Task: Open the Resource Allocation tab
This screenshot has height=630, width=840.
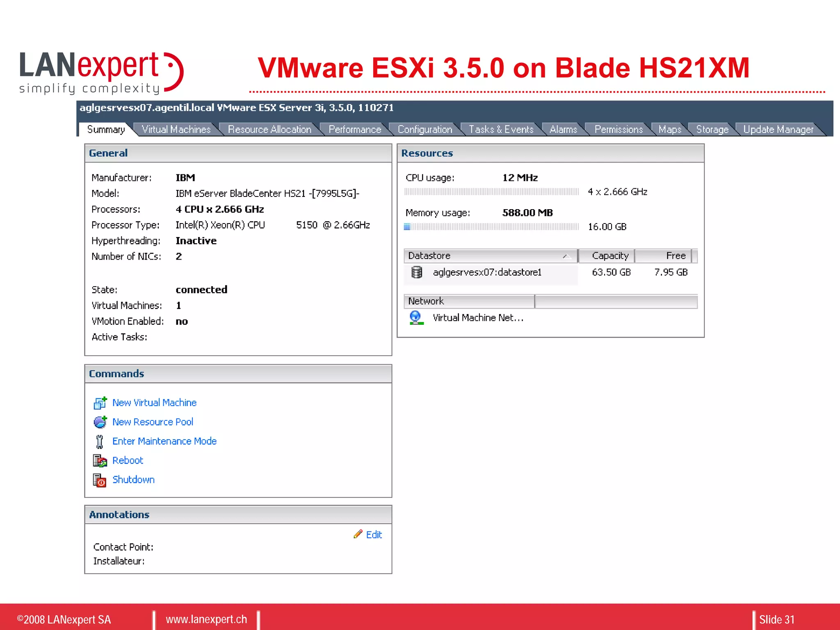Action: [x=269, y=130]
